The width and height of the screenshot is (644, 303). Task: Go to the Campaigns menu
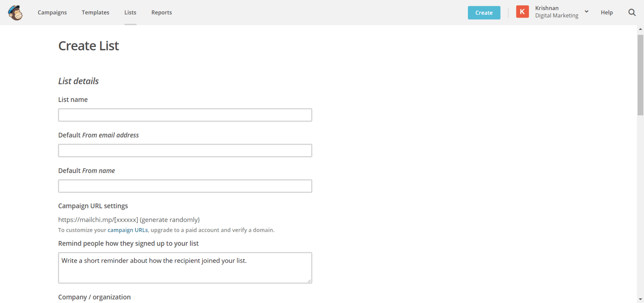click(52, 13)
